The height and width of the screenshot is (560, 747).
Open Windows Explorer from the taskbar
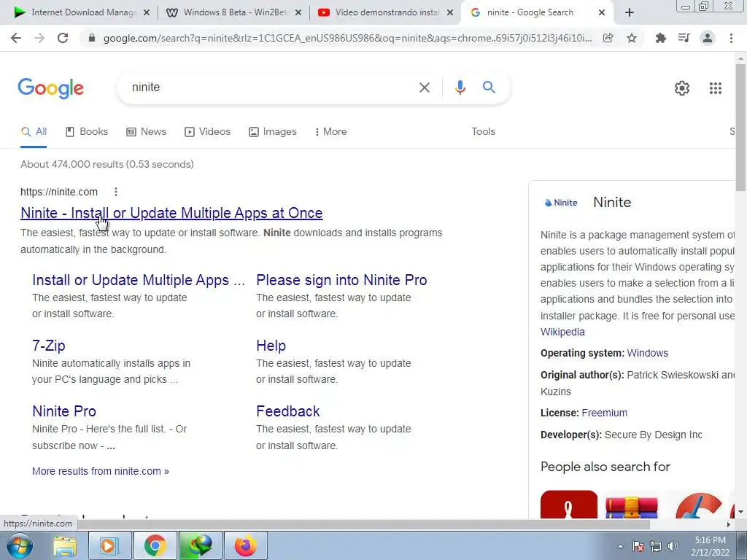(65, 545)
